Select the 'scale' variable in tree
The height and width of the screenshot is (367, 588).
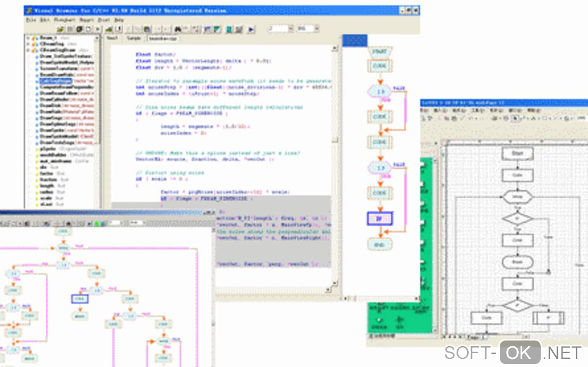[x=46, y=198]
